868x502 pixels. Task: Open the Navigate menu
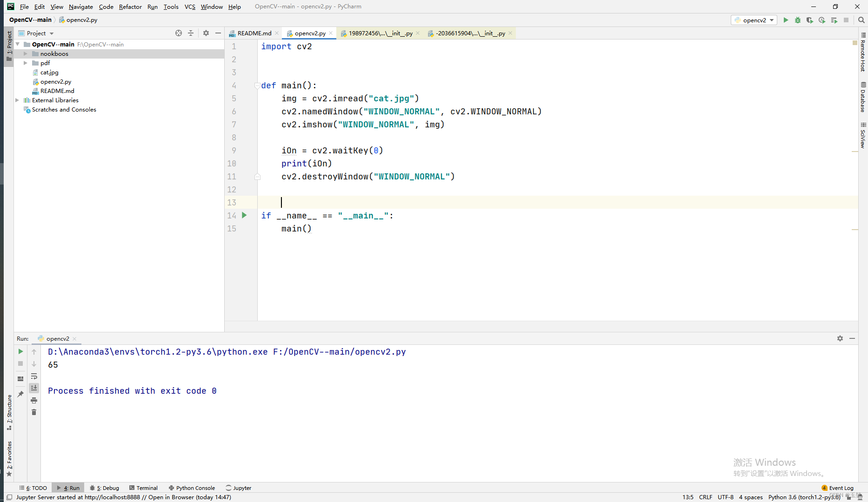pyautogui.click(x=81, y=7)
